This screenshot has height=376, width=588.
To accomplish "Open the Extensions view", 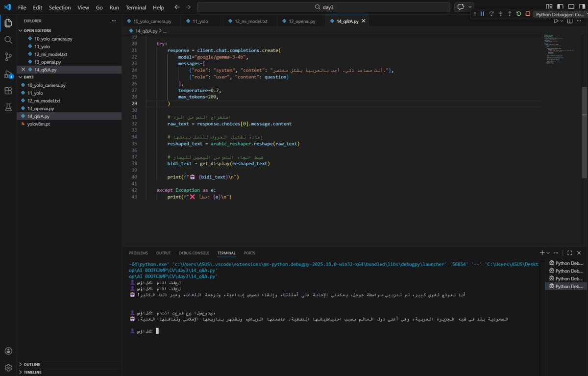I will 8,91.
